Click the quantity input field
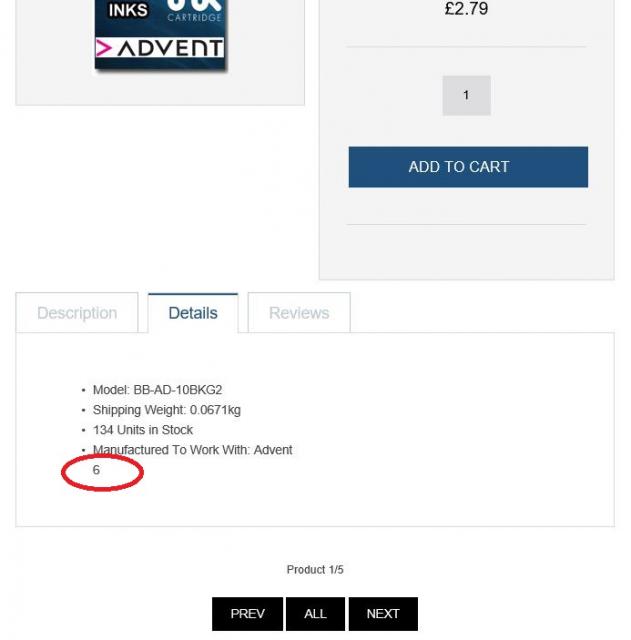The image size is (631, 640). click(467, 96)
